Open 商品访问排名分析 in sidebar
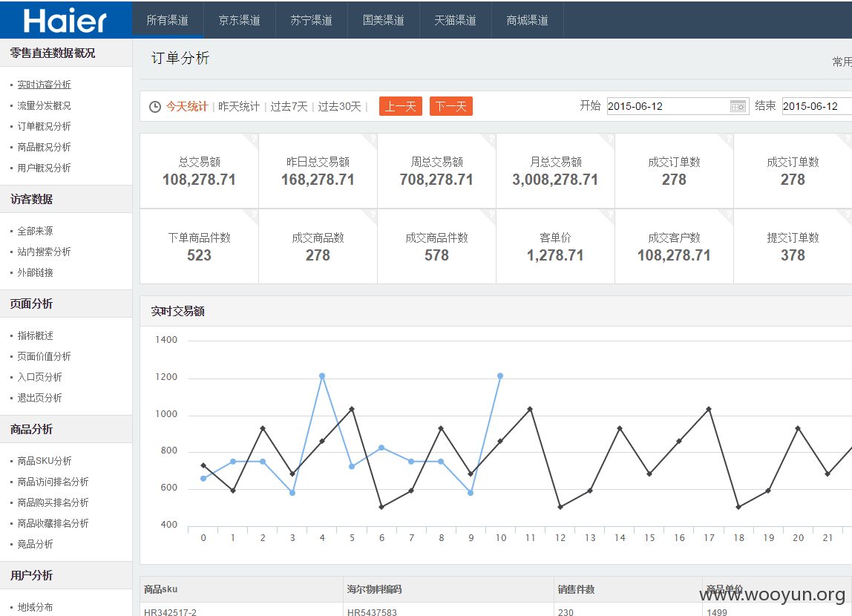This screenshot has width=852, height=616. click(x=53, y=482)
